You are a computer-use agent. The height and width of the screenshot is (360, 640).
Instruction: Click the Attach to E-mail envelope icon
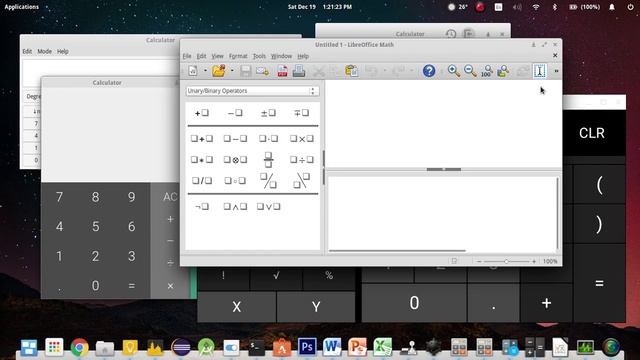pos(262,71)
